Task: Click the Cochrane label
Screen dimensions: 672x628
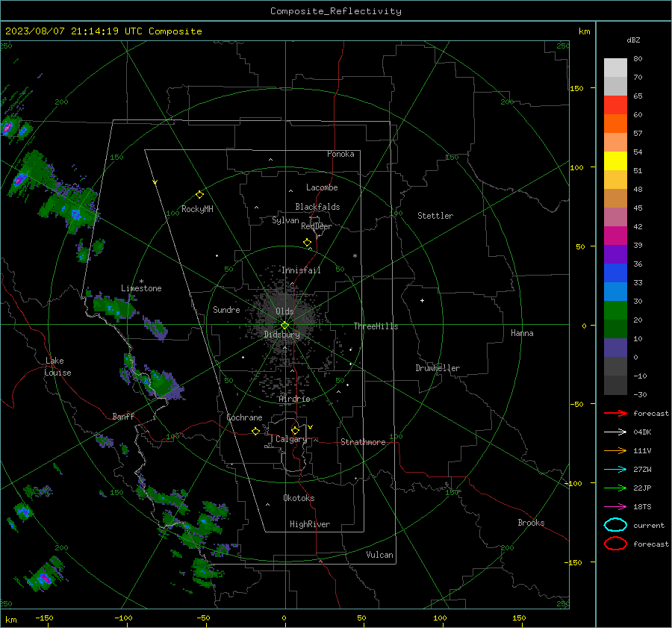Action: (244, 417)
